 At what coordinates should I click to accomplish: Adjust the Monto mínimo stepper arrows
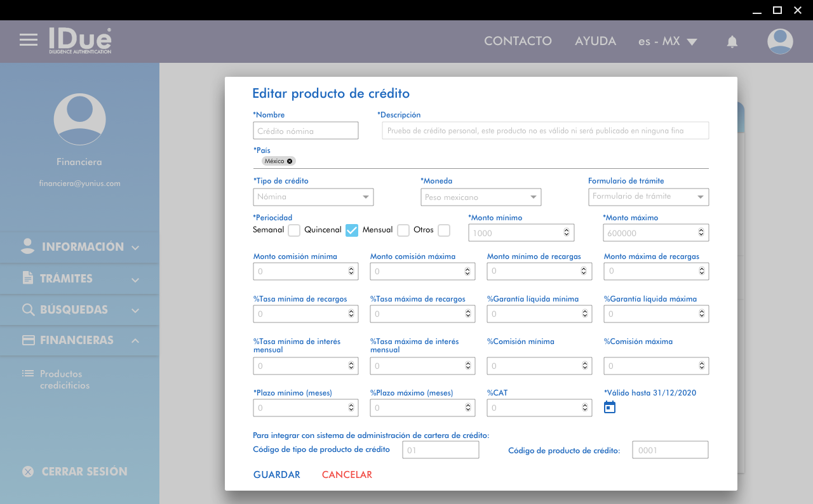click(567, 233)
